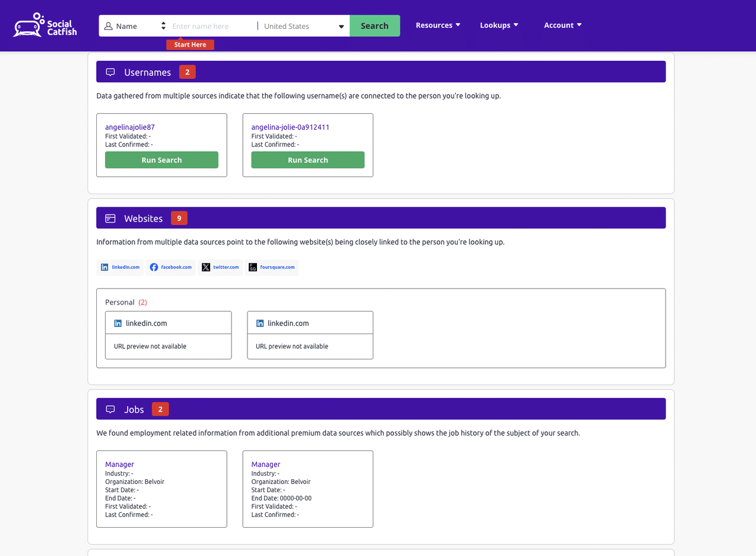Expand the Lookups menu

tap(498, 25)
